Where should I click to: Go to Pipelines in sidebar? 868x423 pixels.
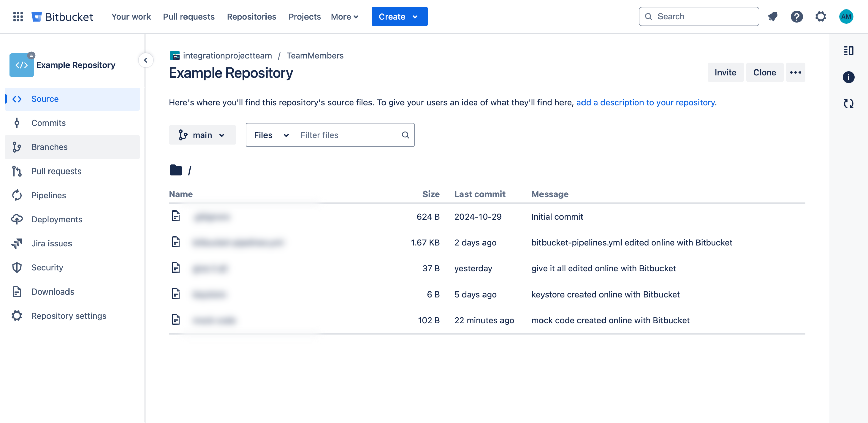pyautogui.click(x=48, y=195)
